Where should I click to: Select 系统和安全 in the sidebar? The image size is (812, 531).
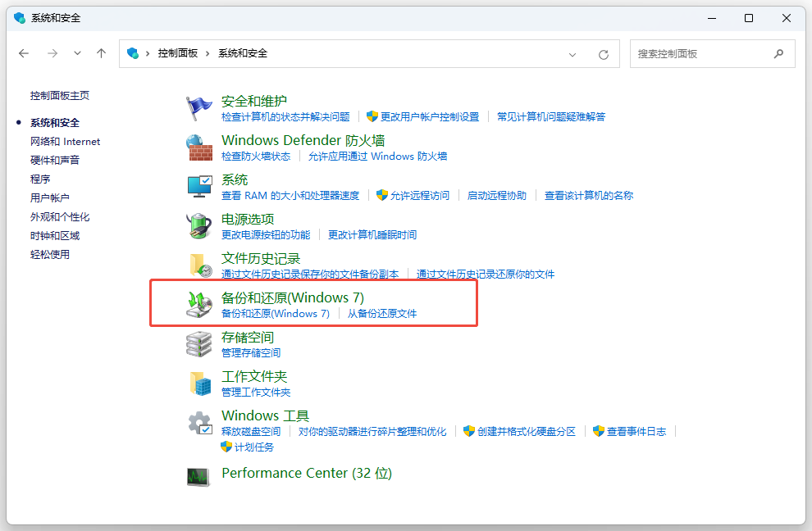click(55, 123)
